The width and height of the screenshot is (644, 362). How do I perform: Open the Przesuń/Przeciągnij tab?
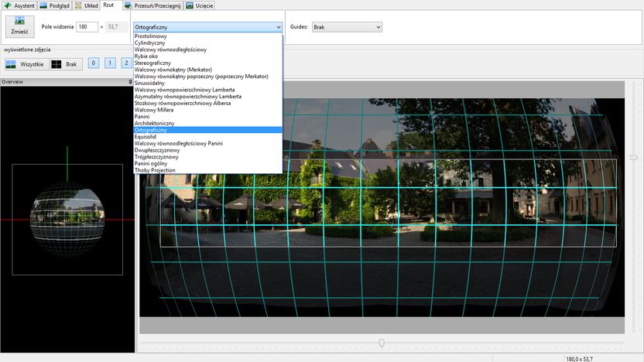tap(152, 5)
